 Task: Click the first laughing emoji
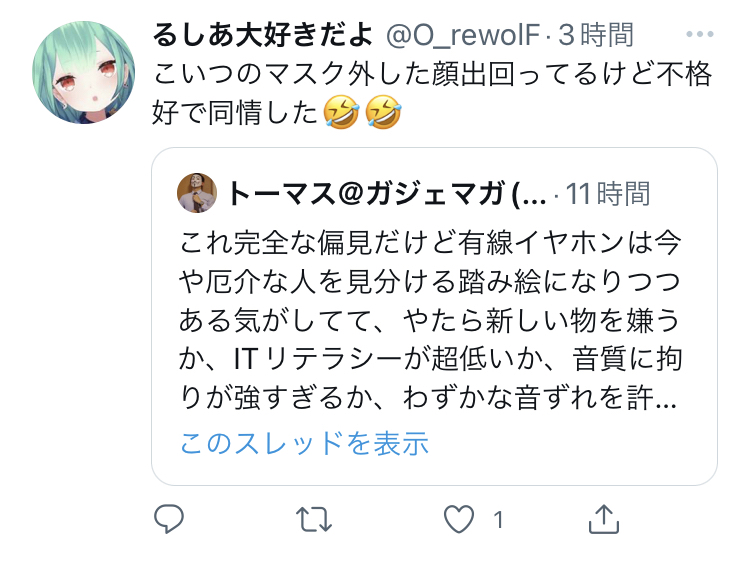coord(341,112)
